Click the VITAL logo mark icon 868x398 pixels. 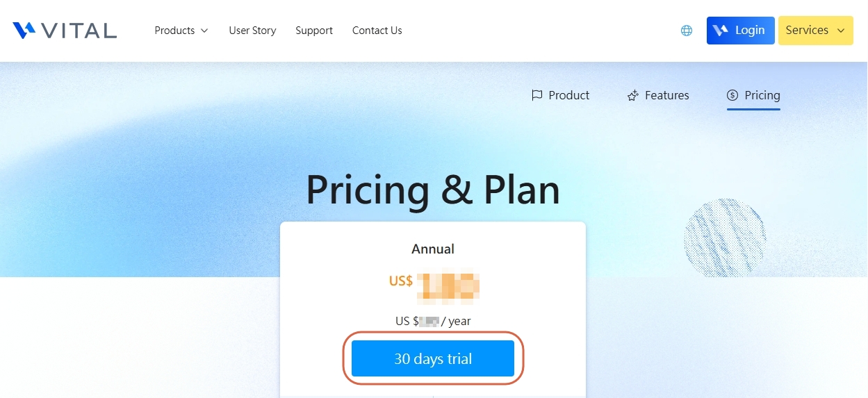[24, 31]
